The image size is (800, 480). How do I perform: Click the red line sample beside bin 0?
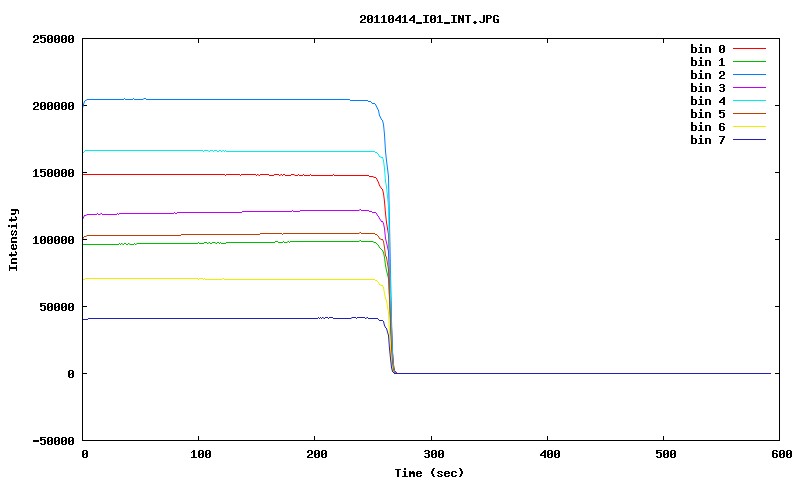tap(749, 49)
